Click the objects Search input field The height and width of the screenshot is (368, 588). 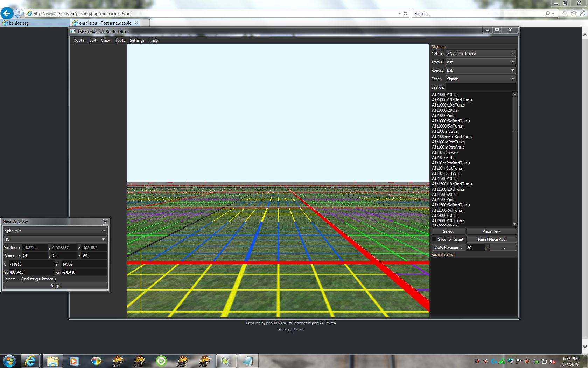pos(481,87)
